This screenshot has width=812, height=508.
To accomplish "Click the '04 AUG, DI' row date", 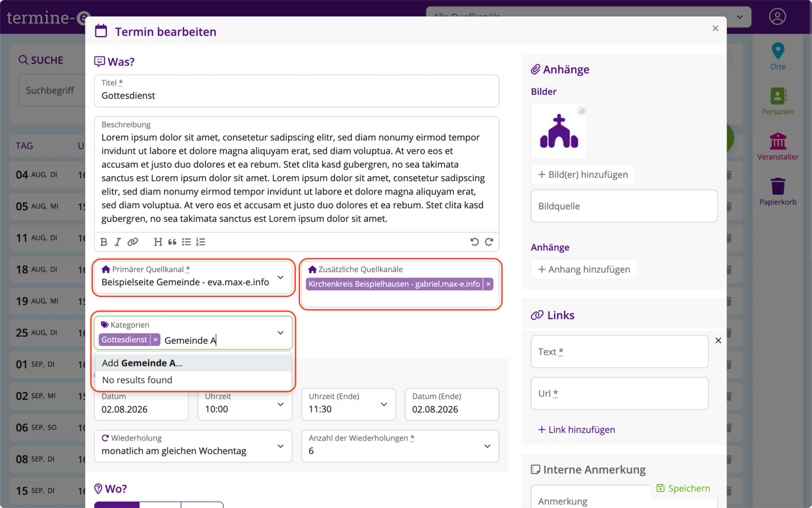I will tap(36, 175).
